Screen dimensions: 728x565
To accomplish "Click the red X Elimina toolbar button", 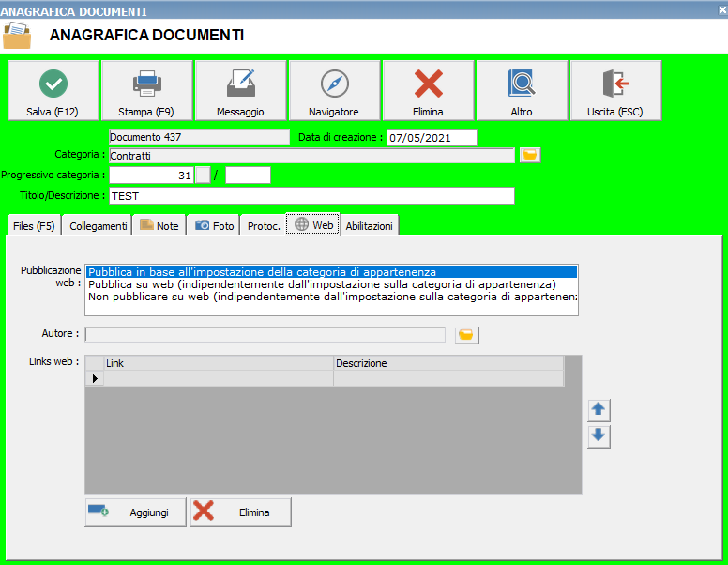I will coord(428,91).
